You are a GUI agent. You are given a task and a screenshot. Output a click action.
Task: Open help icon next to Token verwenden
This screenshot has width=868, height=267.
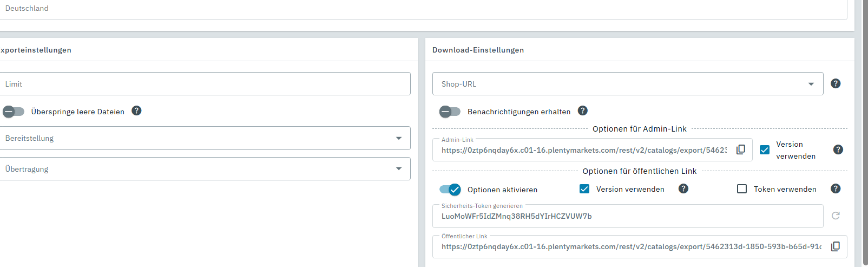pos(836,188)
